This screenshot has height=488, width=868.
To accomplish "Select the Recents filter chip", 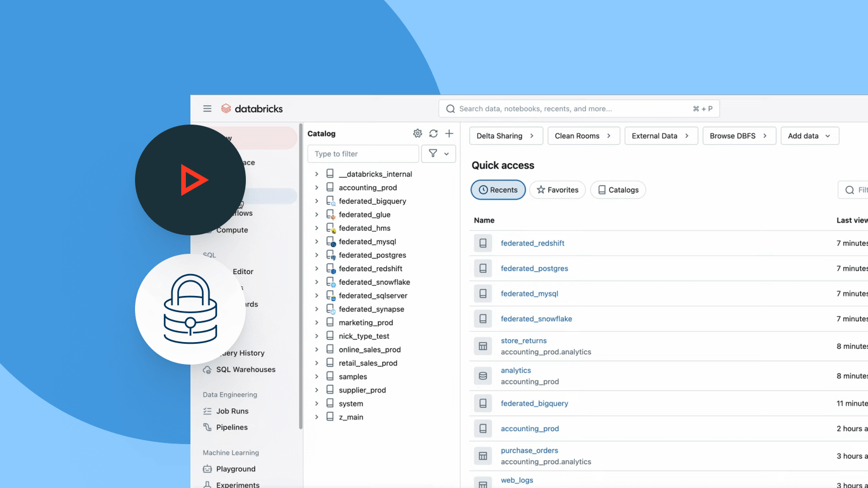I will [498, 190].
